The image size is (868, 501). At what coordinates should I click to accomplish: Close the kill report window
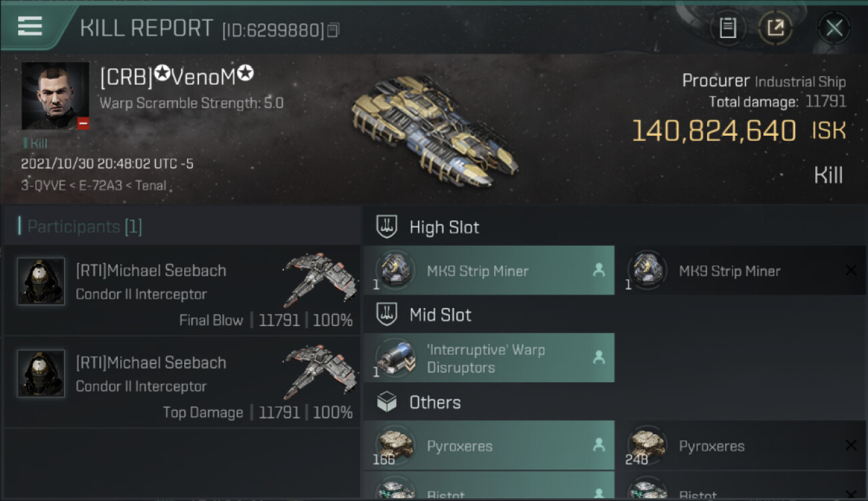(x=834, y=28)
